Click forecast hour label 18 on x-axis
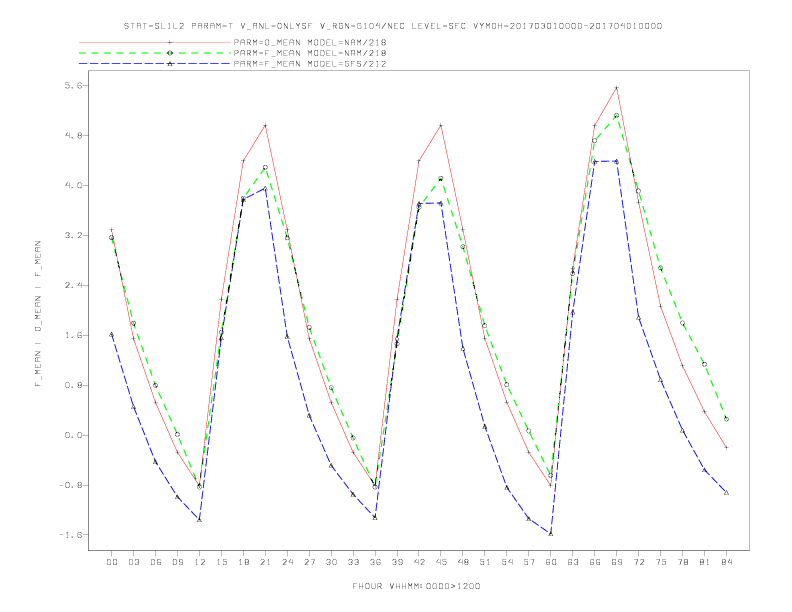This screenshot has width=792, height=612. (x=243, y=563)
